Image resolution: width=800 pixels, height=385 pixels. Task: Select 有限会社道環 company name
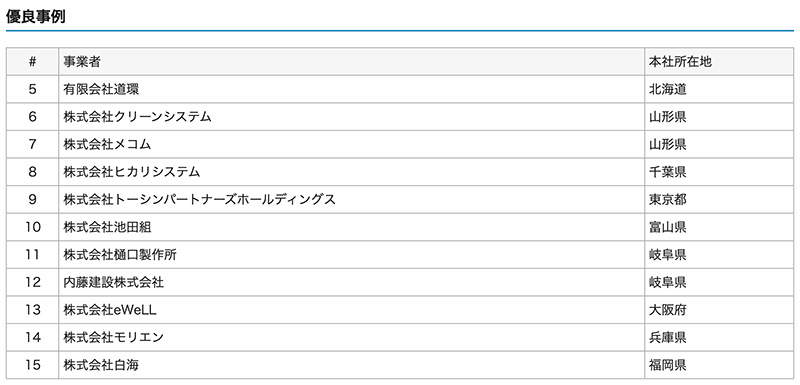point(101,90)
